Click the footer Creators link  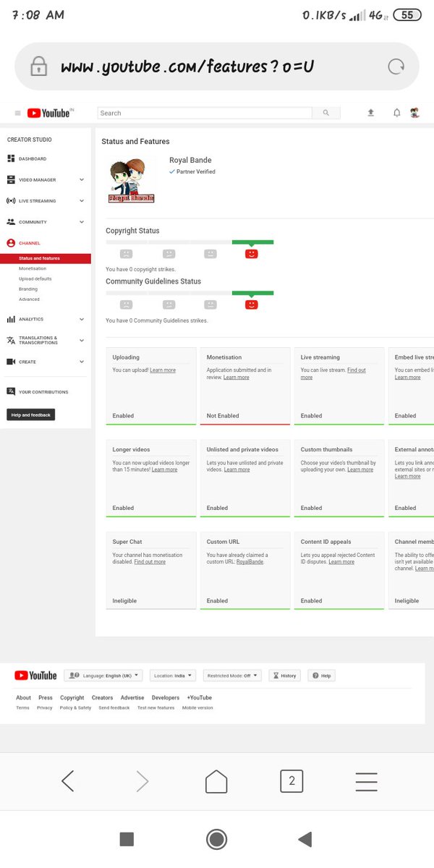pyautogui.click(x=102, y=698)
